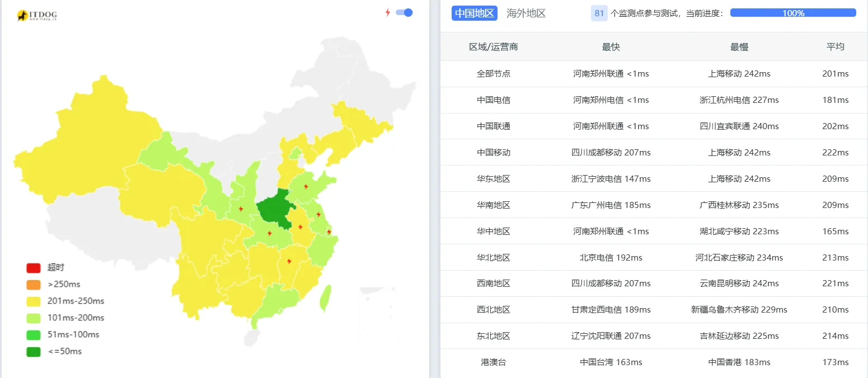This screenshot has height=378, width=868.
Task: Click the lightning marker on Hubei province
Action: (270, 233)
